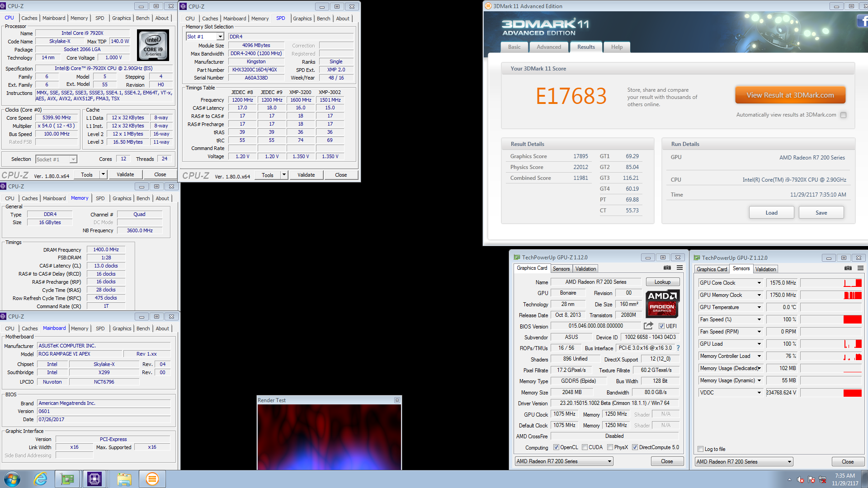Click the Bus Interface question mark icon
Image resolution: width=868 pixels, height=488 pixels.
pos(678,348)
